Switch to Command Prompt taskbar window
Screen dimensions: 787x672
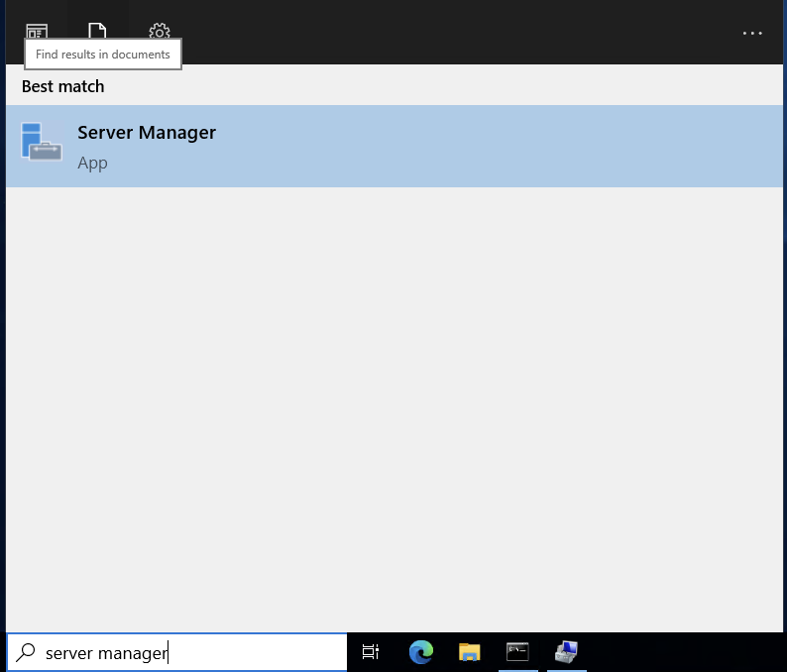click(517, 652)
